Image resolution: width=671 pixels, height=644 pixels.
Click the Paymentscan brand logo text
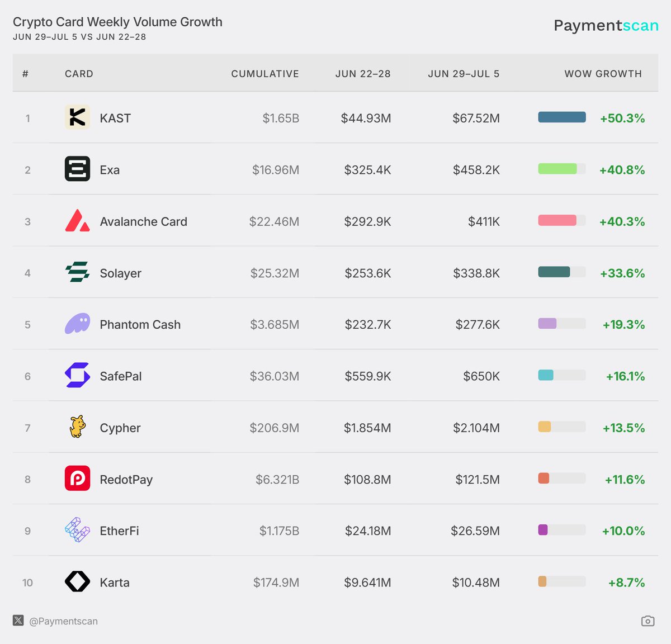tap(606, 26)
